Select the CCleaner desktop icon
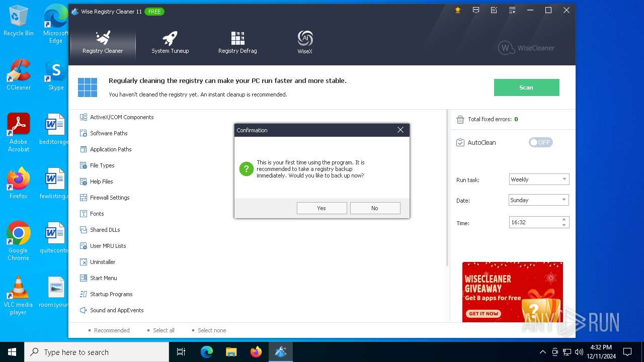This screenshot has width=644, height=362. coord(19,75)
